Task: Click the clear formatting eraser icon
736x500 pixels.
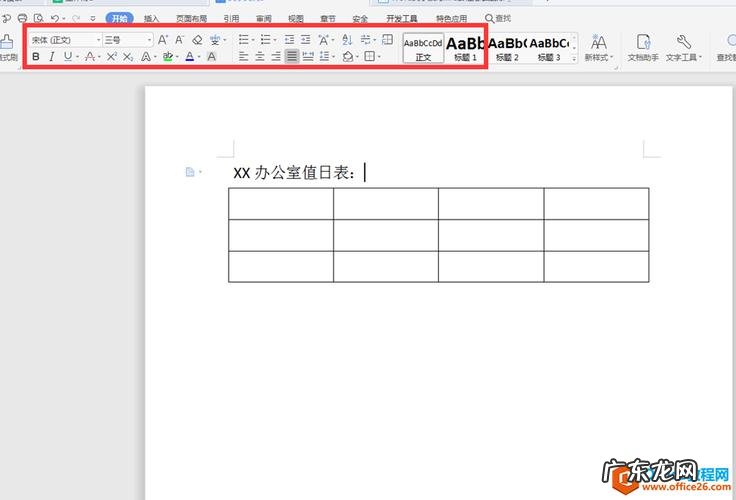Action: (x=197, y=40)
